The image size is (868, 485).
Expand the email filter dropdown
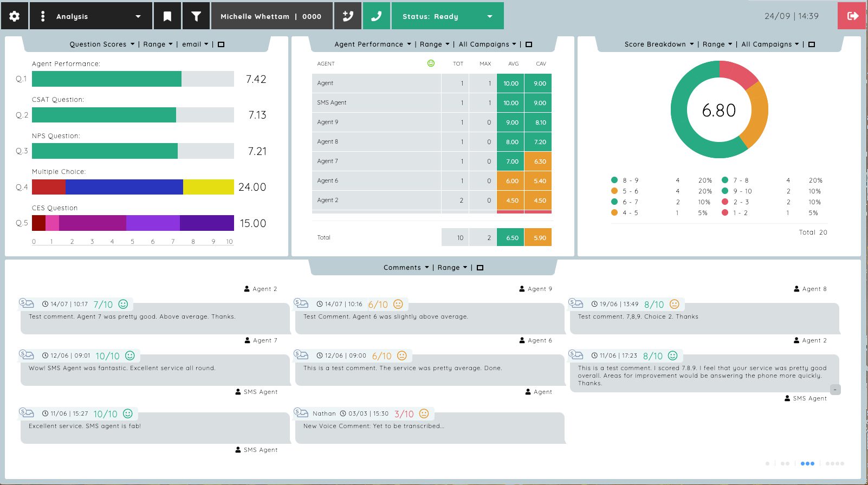click(x=195, y=44)
